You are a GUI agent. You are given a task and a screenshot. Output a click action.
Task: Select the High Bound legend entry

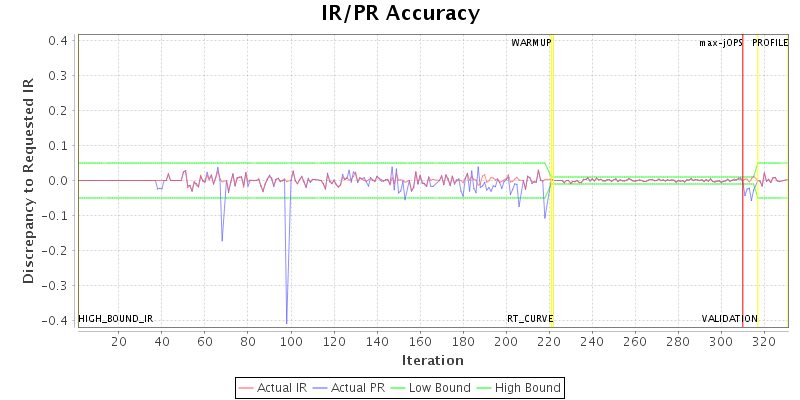pos(516,387)
